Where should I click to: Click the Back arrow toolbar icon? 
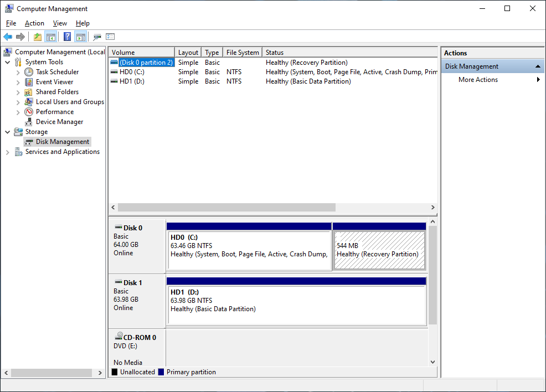8,37
